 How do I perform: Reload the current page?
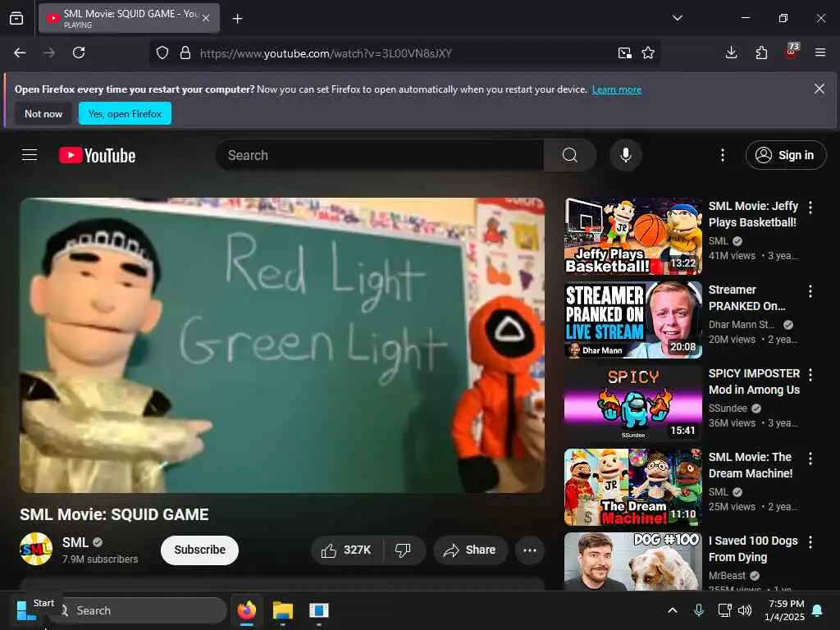79,52
